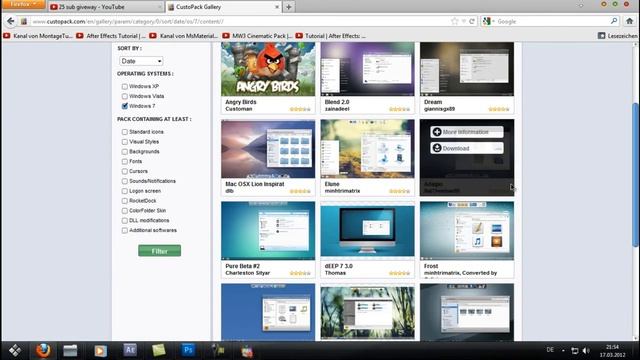Check the Logon screen checkbox
Viewport: 640px width, 360px height.
click(x=124, y=191)
